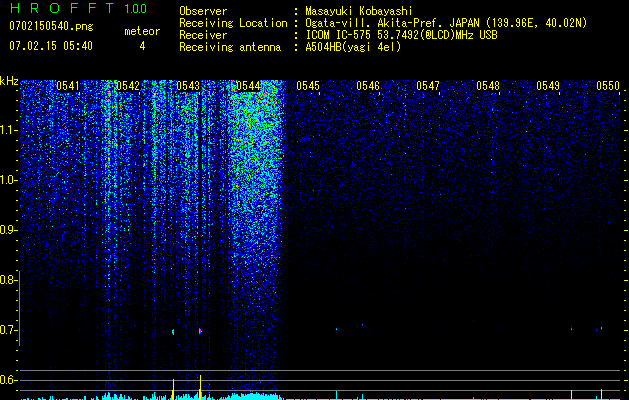Select observer name Masayuki Kobayashi
The height and width of the screenshot is (400, 629).
tap(359, 11)
